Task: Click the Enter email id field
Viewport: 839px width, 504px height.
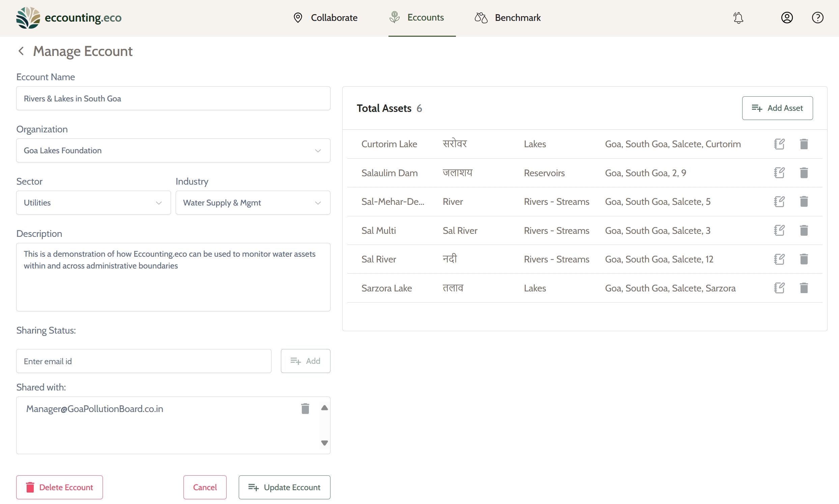Action: pos(143,361)
